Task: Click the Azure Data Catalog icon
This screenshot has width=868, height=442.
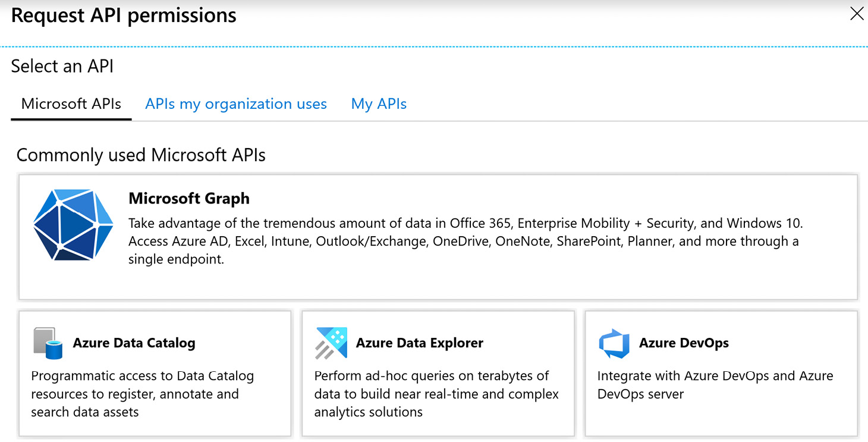Action: [x=48, y=343]
